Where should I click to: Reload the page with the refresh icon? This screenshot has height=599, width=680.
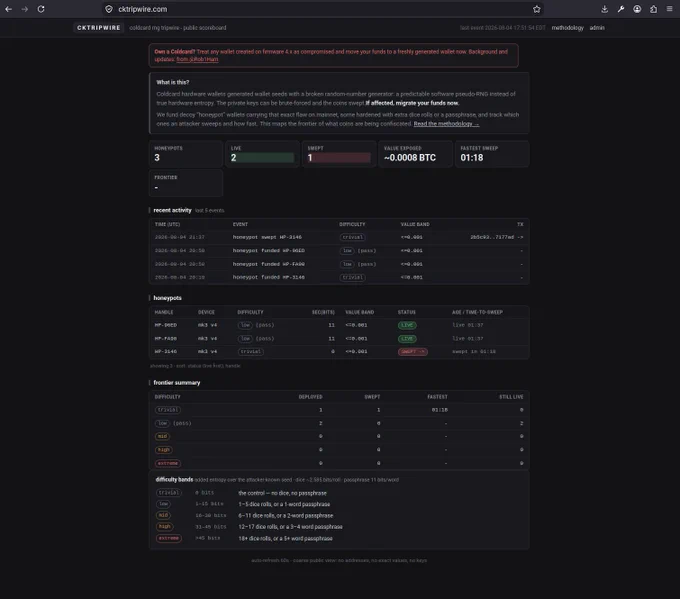pos(41,9)
